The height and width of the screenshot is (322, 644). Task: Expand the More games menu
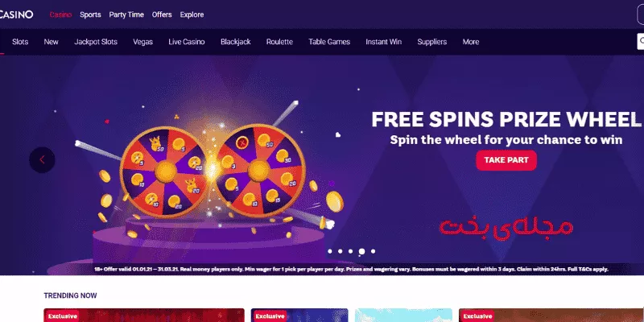click(x=471, y=42)
